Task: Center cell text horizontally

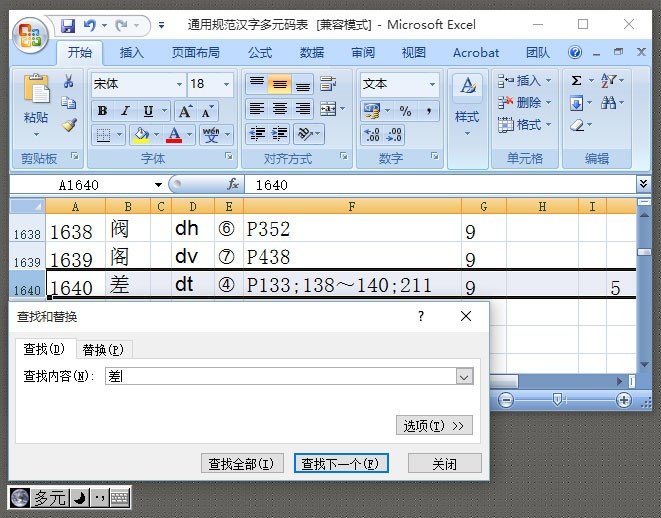Action: click(279, 109)
